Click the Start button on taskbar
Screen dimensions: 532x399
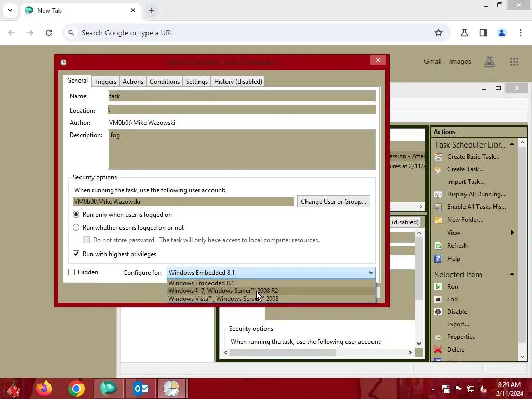tap(14, 389)
